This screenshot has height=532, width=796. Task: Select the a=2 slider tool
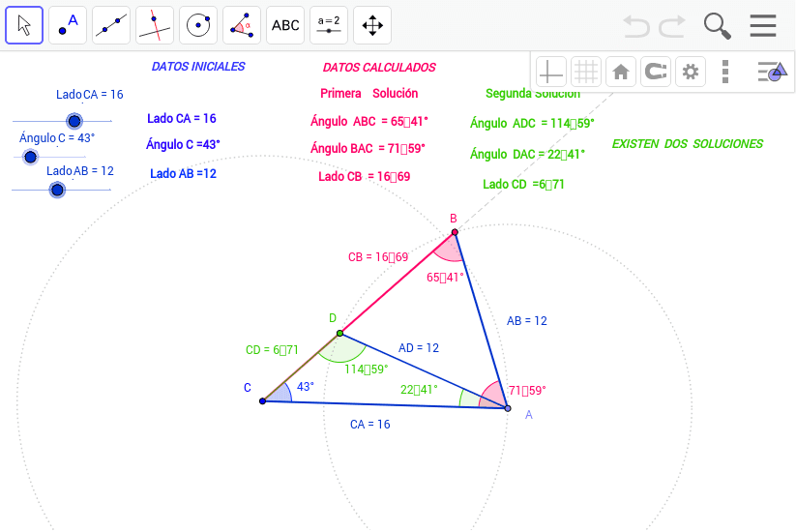(329, 25)
